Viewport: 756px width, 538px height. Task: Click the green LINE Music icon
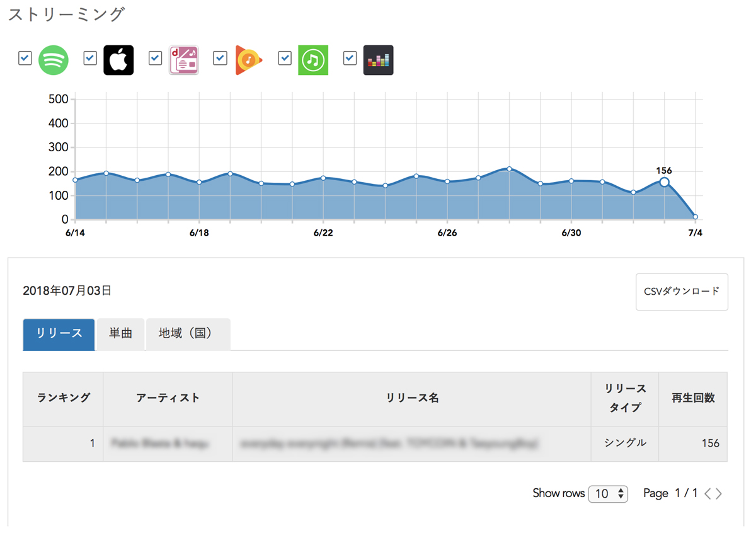click(x=313, y=60)
